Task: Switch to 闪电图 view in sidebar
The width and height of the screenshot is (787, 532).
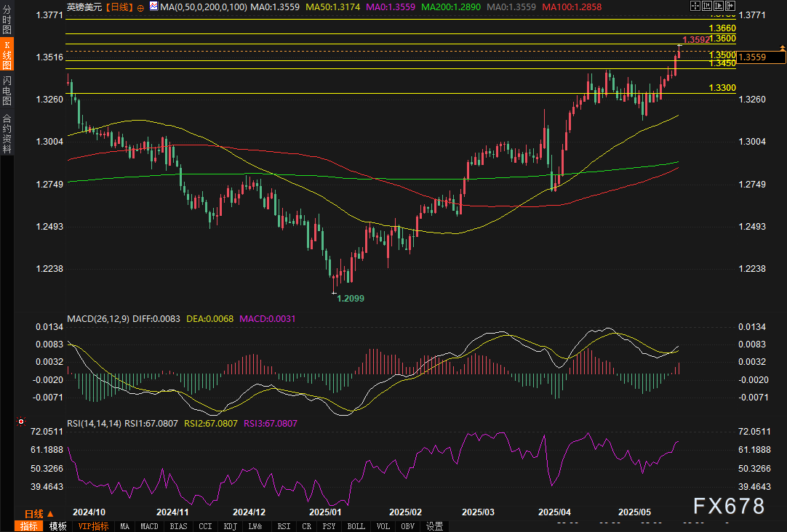Action: pyautogui.click(x=7, y=89)
